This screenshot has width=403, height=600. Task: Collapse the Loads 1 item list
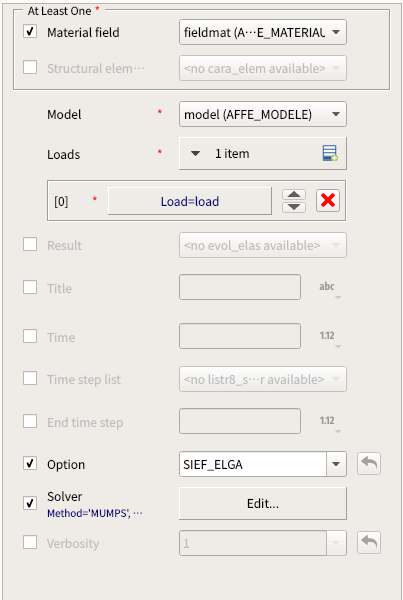tap(196, 153)
